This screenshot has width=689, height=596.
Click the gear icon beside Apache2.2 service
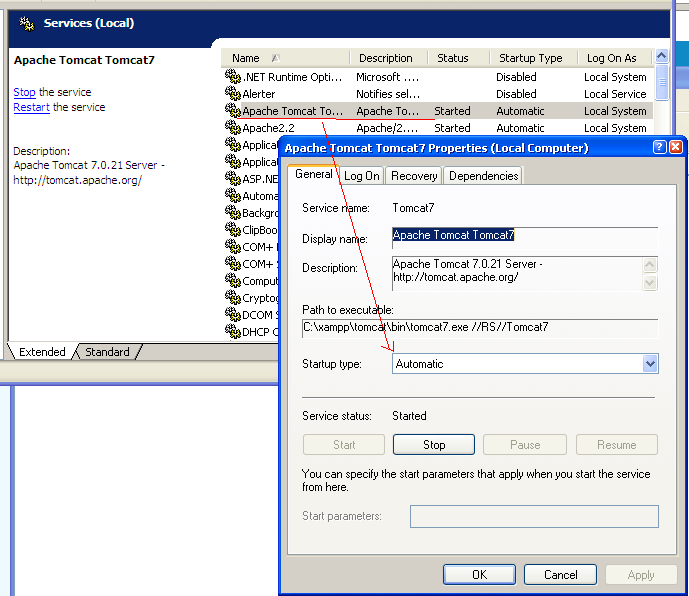[232, 128]
